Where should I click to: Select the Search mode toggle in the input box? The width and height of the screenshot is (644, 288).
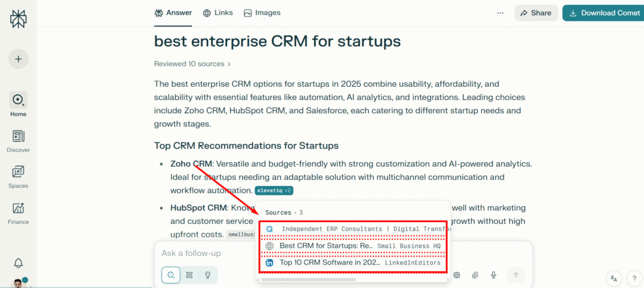coord(170,275)
